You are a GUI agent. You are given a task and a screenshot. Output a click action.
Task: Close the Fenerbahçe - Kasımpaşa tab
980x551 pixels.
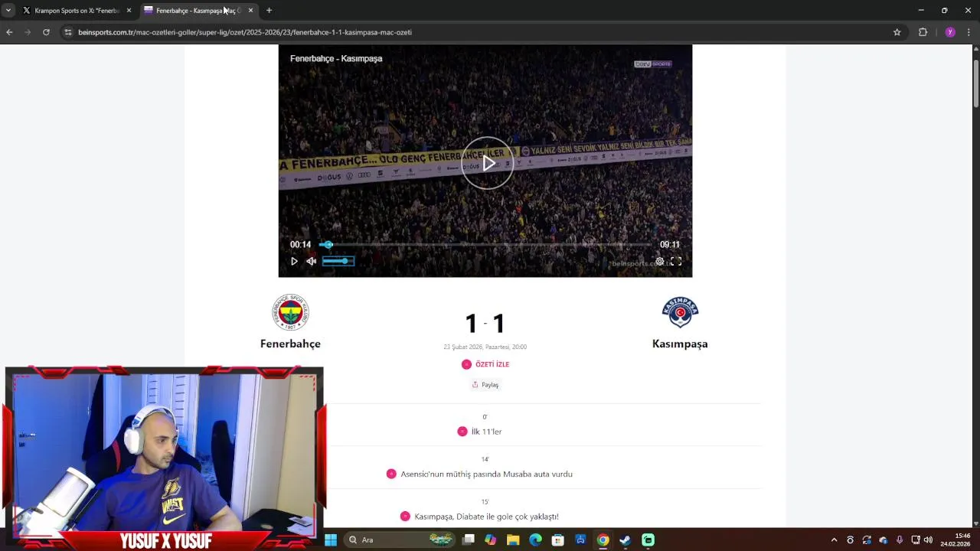coord(250,11)
